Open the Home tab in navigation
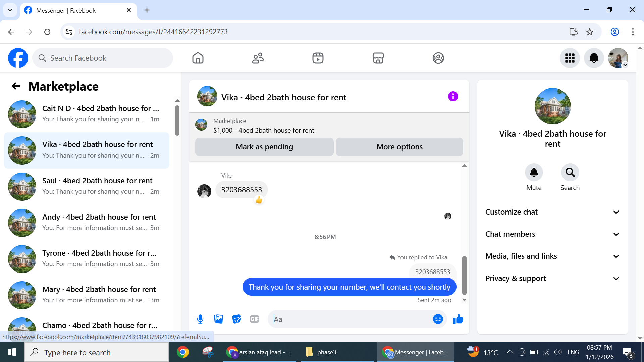The width and height of the screenshot is (644, 362). pos(198,58)
